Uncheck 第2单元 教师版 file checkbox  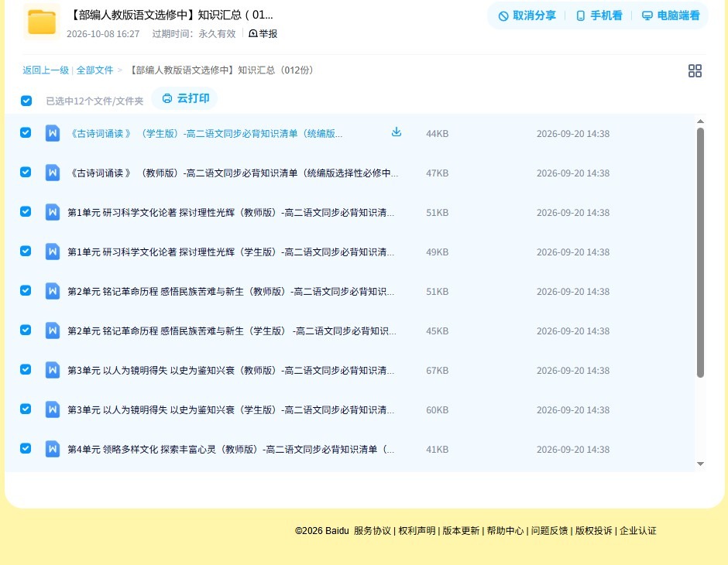(x=26, y=290)
